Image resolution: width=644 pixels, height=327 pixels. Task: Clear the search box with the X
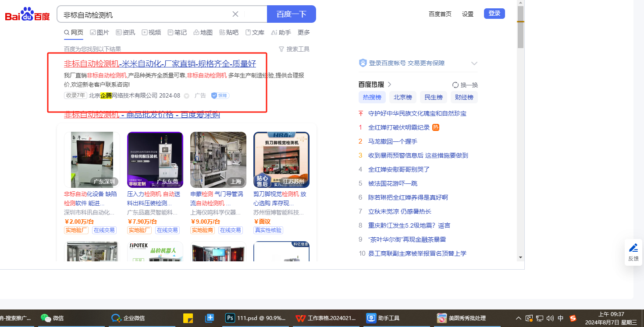pyautogui.click(x=235, y=14)
